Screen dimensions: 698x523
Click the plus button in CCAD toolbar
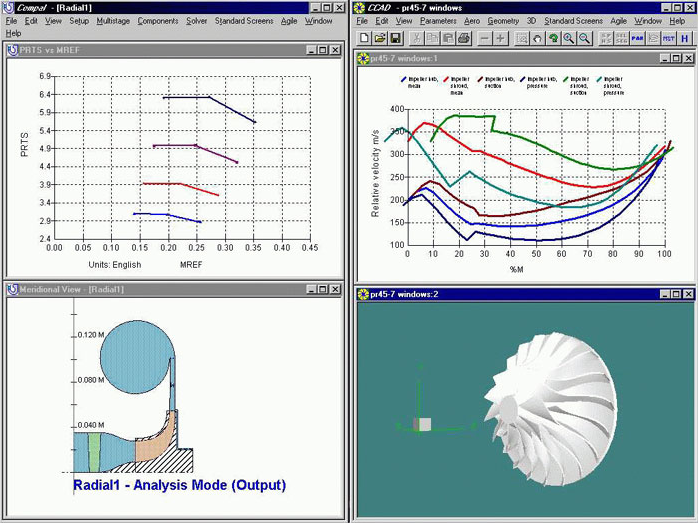click(500, 38)
